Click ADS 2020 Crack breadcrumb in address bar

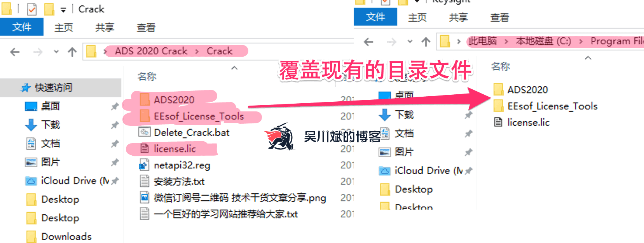pyautogui.click(x=151, y=51)
